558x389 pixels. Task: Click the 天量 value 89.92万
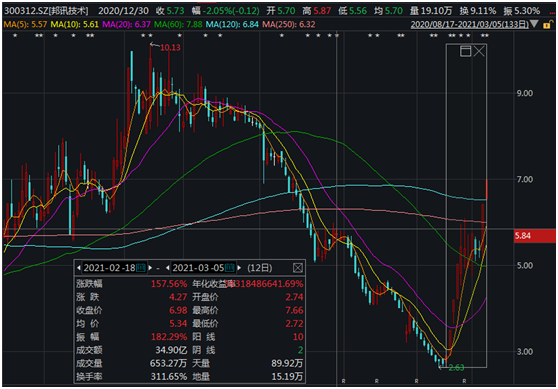(x=287, y=363)
